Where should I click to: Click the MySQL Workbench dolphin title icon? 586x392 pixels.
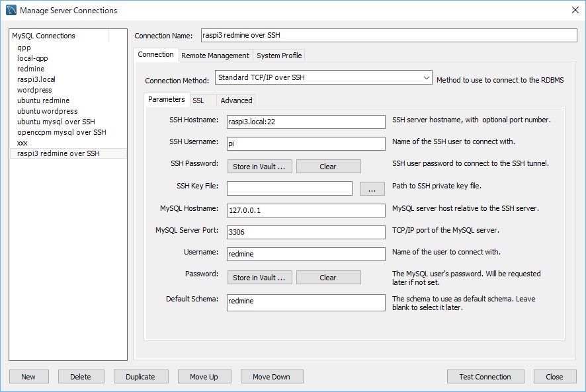11,10
